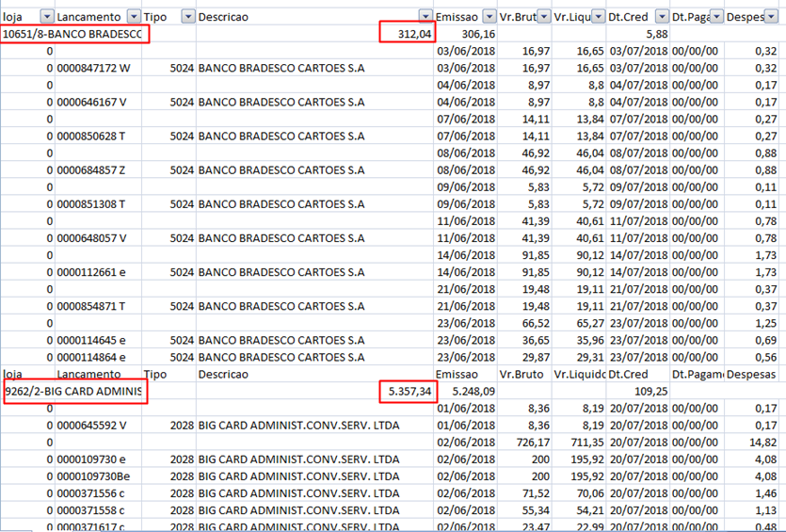
Task: Open the loja column filter dropdown
Action: pyautogui.click(x=47, y=17)
